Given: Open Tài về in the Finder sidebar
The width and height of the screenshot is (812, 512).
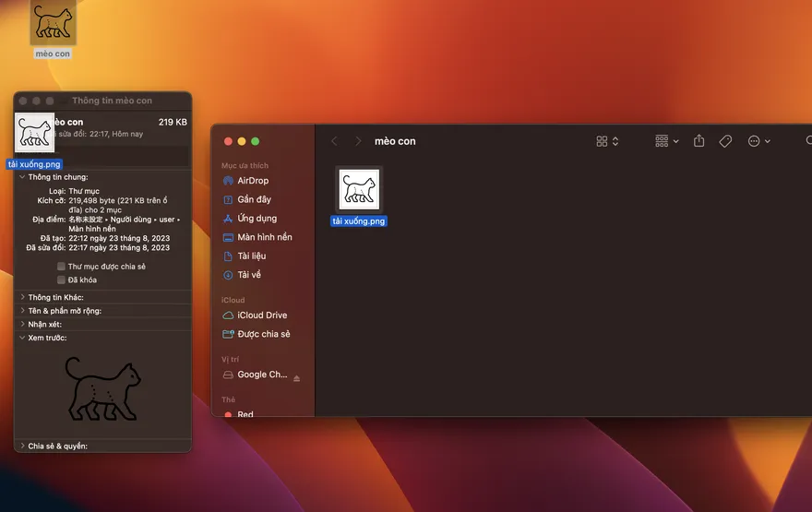Looking at the screenshot, I should (x=248, y=275).
